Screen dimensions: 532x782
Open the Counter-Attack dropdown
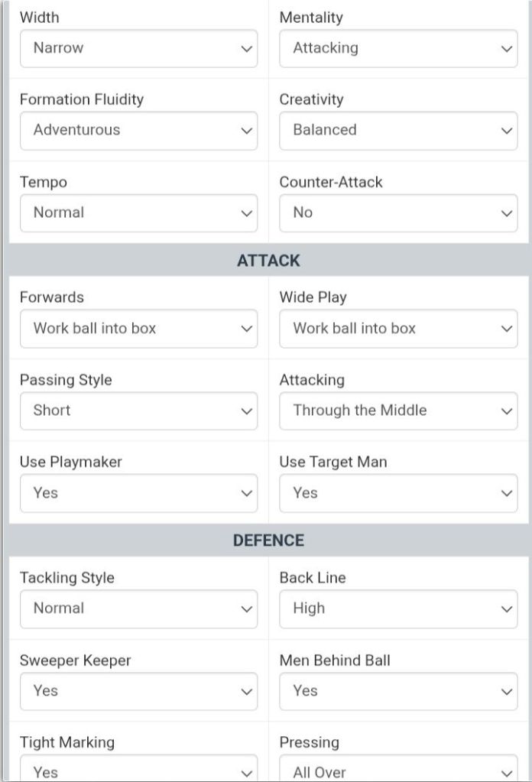(398, 213)
